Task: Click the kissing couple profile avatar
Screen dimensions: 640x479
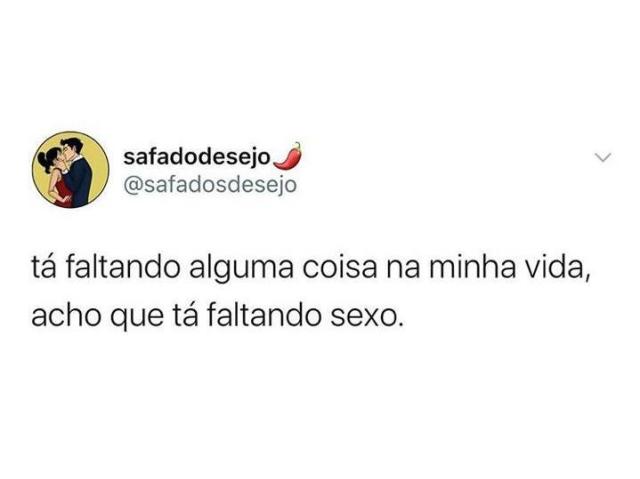Action: point(71,170)
